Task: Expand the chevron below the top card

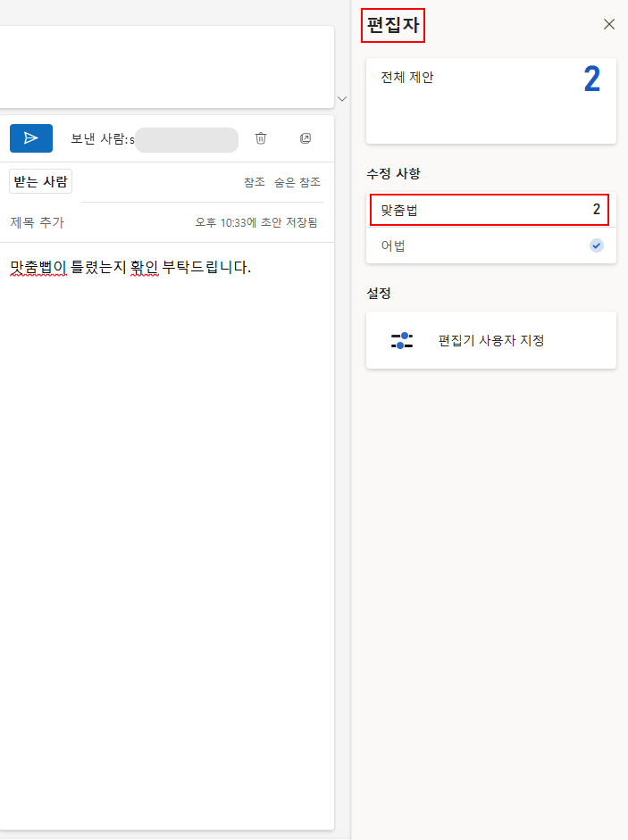Action: click(342, 99)
